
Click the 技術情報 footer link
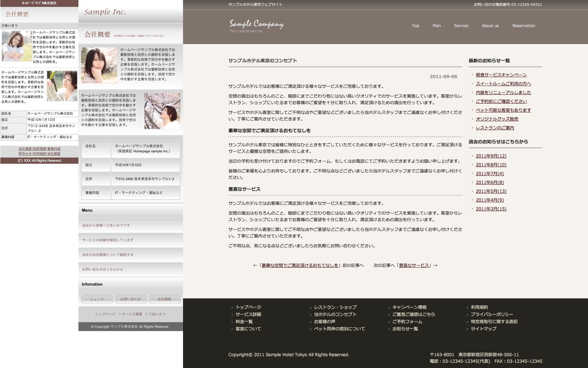click(40, 149)
